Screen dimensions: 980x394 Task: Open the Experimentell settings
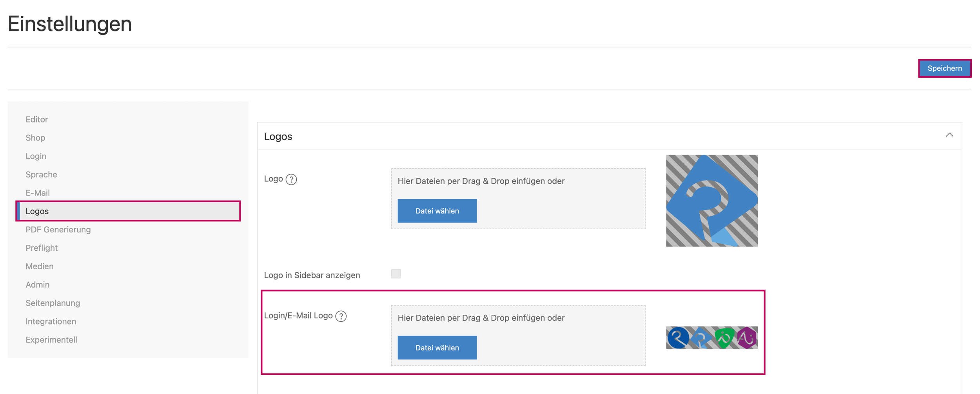click(x=51, y=340)
